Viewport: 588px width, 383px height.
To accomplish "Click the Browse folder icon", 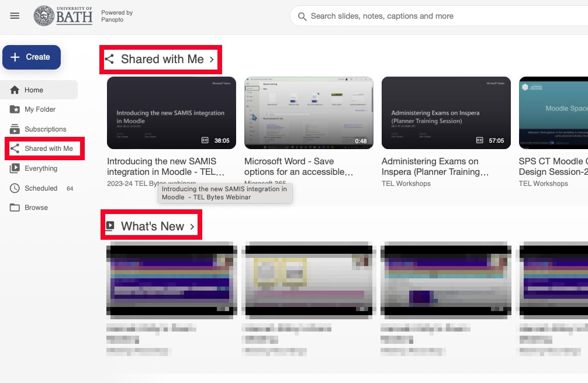I will pyautogui.click(x=15, y=208).
